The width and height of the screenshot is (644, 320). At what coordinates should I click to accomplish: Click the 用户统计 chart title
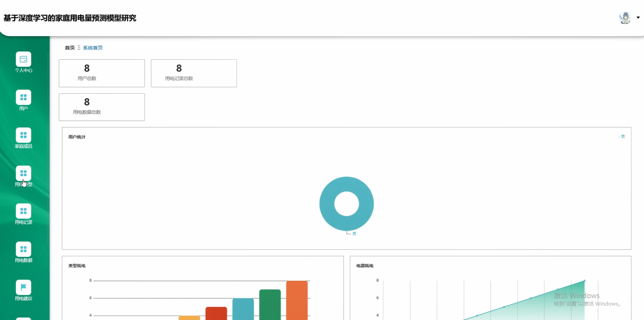point(77,137)
